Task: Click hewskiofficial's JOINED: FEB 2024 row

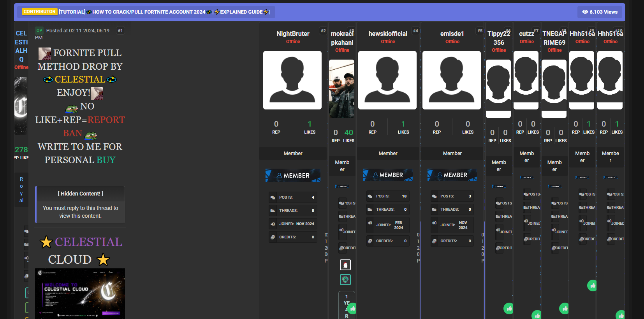Action: click(388, 225)
